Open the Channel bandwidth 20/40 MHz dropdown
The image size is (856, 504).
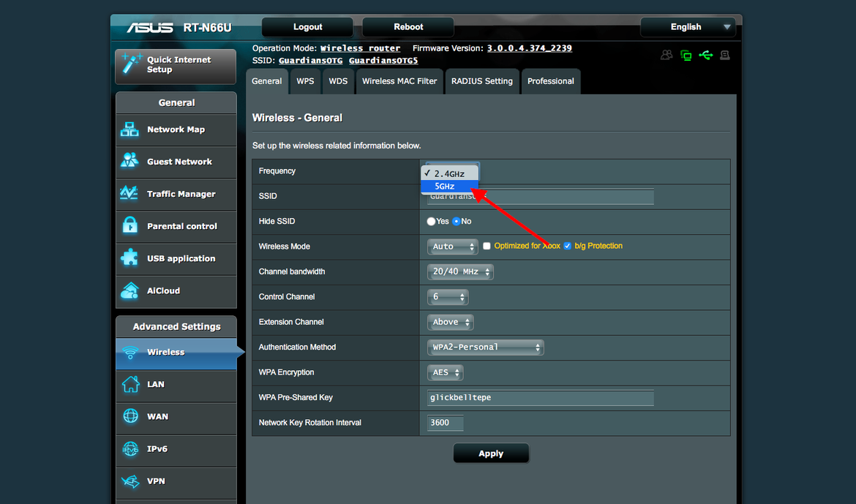(460, 271)
